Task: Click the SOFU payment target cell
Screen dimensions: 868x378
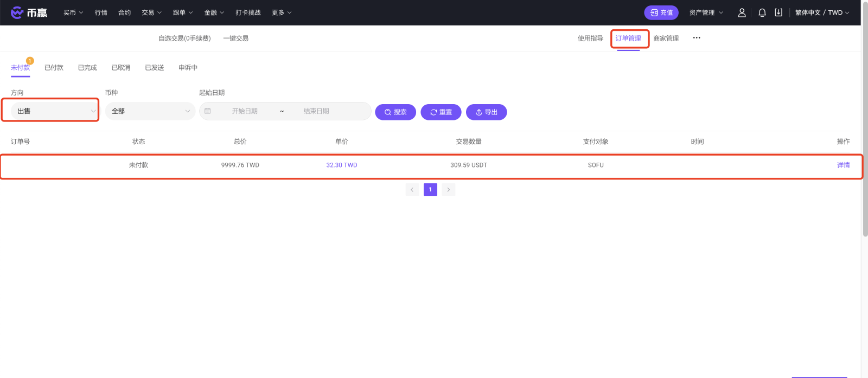Action: [596, 165]
